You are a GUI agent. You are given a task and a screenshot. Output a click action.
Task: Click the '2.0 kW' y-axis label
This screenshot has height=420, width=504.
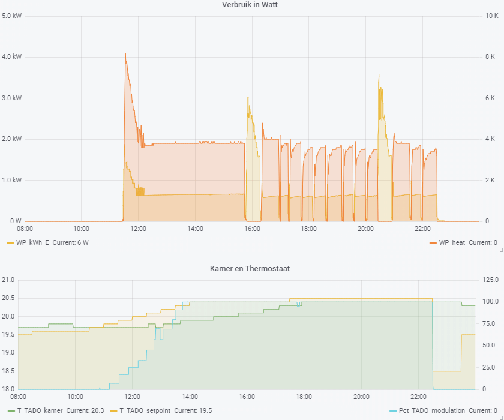(x=11, y=139)
